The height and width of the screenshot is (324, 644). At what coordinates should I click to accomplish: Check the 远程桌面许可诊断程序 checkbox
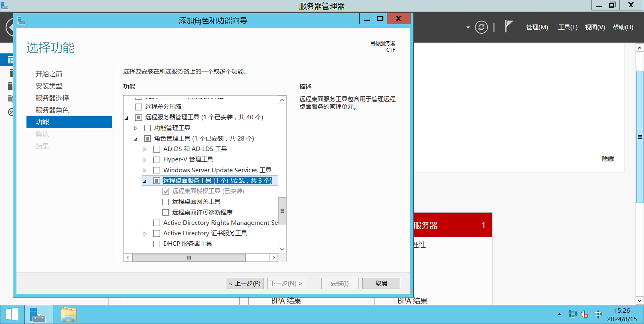[166, 212]
